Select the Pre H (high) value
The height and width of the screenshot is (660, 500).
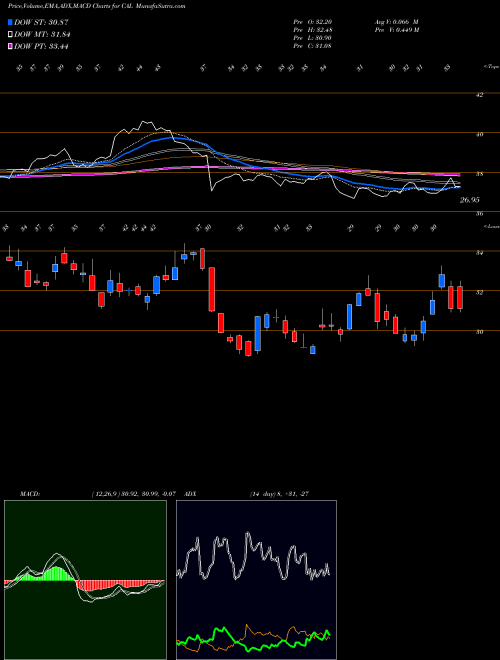[323, 30]
